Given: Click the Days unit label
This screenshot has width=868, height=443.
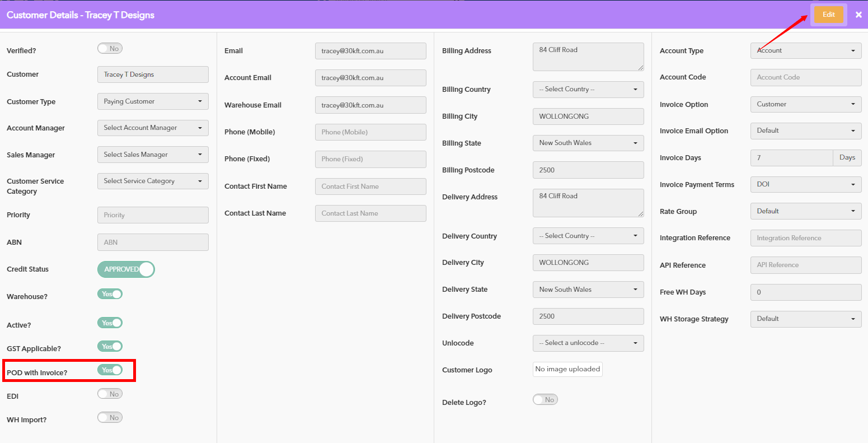Looking at the screenshot, I should click(847, 158).
